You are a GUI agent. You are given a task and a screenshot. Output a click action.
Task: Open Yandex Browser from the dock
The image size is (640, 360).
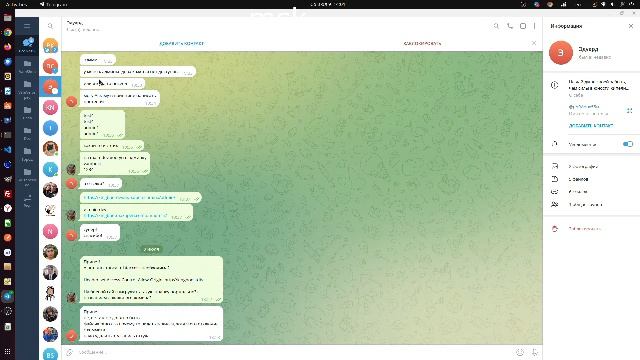(7, 208)
